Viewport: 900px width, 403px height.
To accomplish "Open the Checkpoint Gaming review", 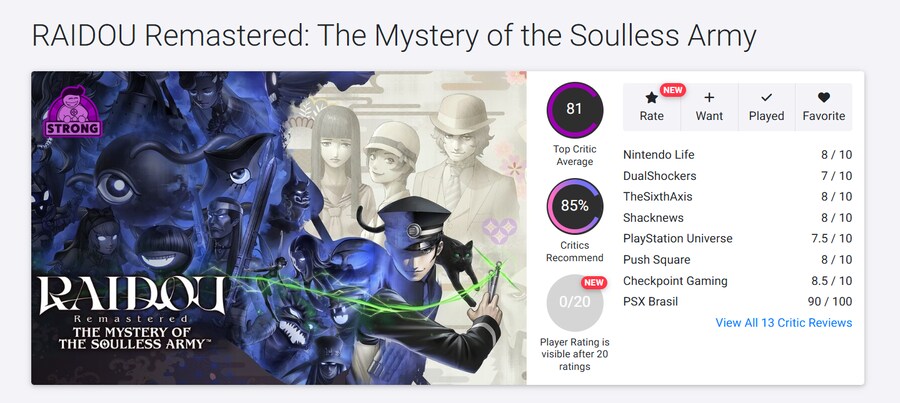I will pyautogui.click(x=738, y=281).
